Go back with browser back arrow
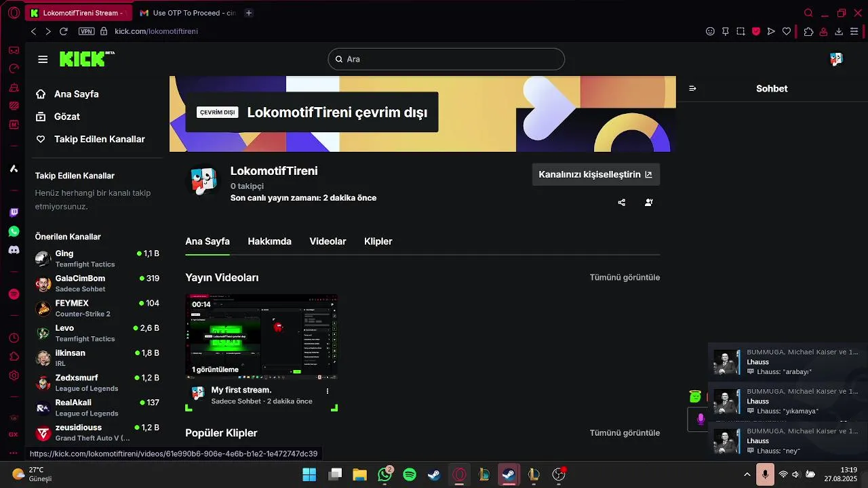Screen dimensions: 868x488 point(33,31)
